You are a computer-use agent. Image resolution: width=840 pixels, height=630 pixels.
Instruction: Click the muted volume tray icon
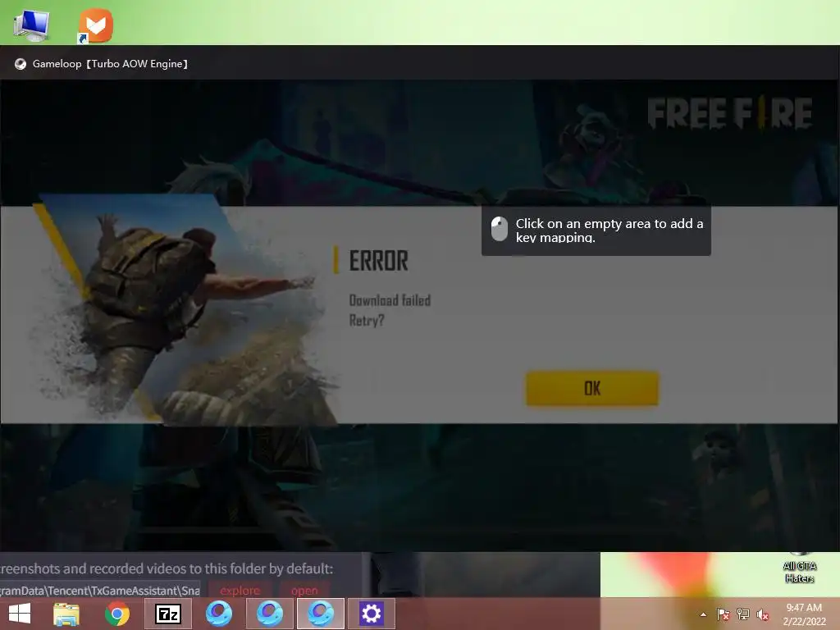763,614
